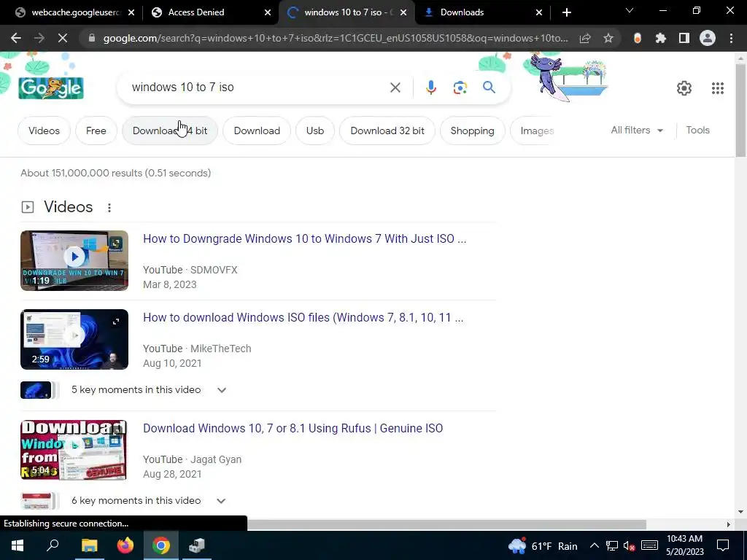Go back to the previous page
This screenshot has width=747, height=560.
pos(16,39)
